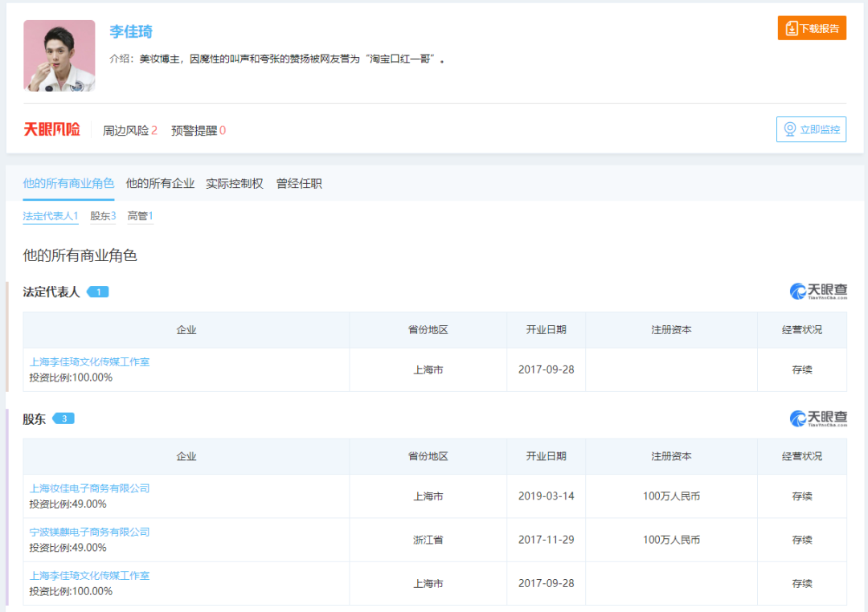Image resolution: width=868 pixels, height=612 pixels.
Task: Switch to 他的所有企业 tab
Action: (x=160, y=184)
